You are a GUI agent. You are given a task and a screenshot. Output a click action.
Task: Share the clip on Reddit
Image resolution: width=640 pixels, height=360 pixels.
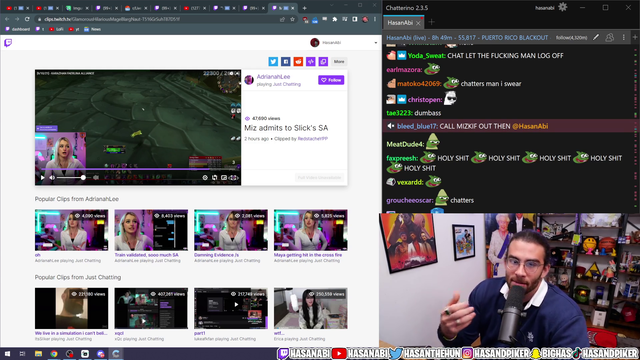click(298, 61)
